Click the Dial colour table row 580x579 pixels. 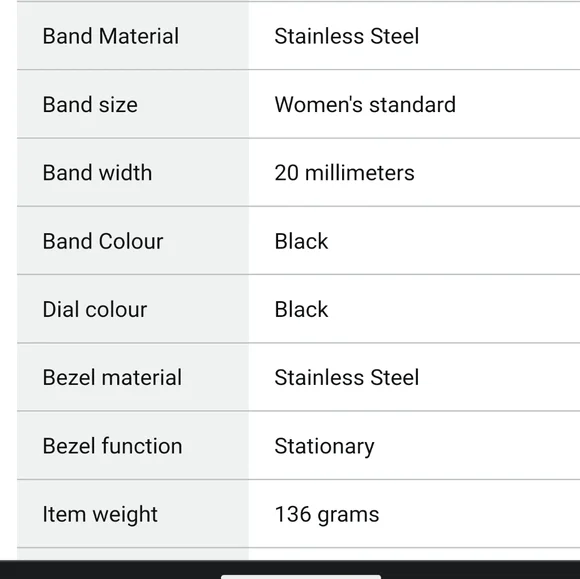pos(299,309)
